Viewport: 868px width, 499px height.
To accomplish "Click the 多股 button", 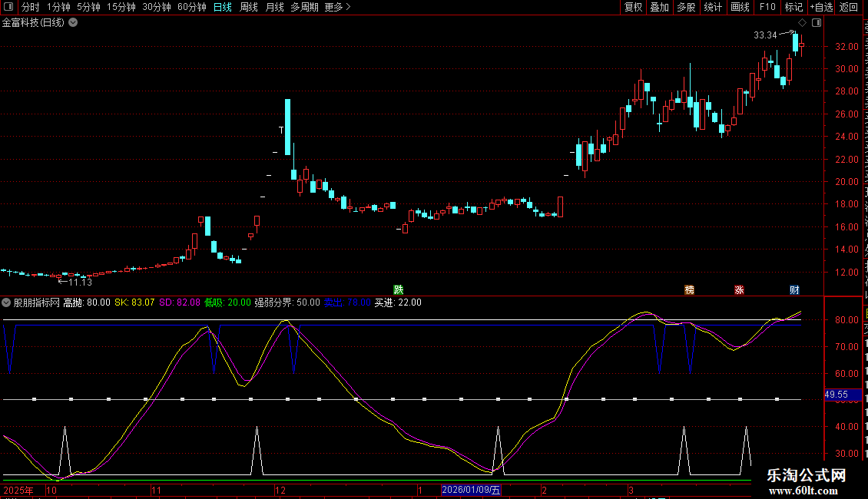I will [687, 7].
